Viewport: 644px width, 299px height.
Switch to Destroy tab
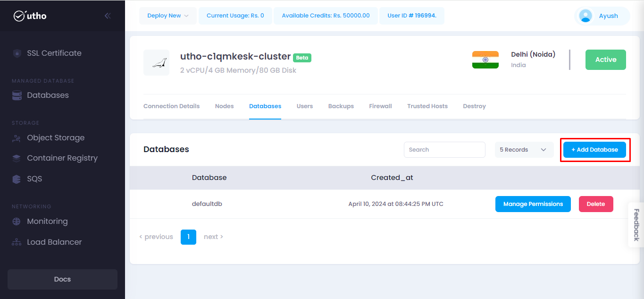click(x=474, y=106)
